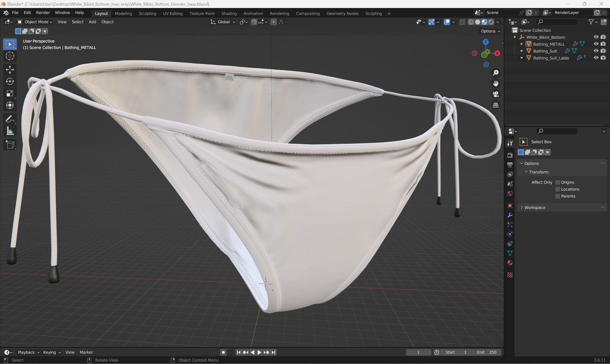Expand the Bathing_Suit tree item
The image size is (610, 364).
(522, 51)
